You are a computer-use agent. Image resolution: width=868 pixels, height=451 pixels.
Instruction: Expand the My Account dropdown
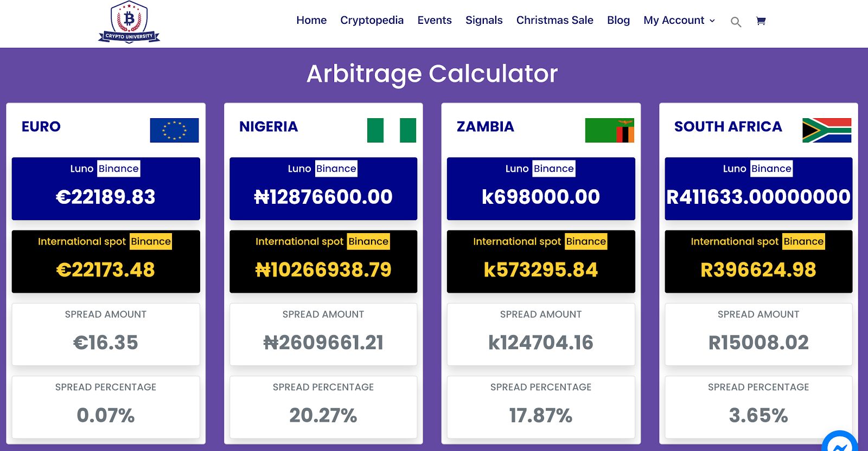[x=679, y=20]
